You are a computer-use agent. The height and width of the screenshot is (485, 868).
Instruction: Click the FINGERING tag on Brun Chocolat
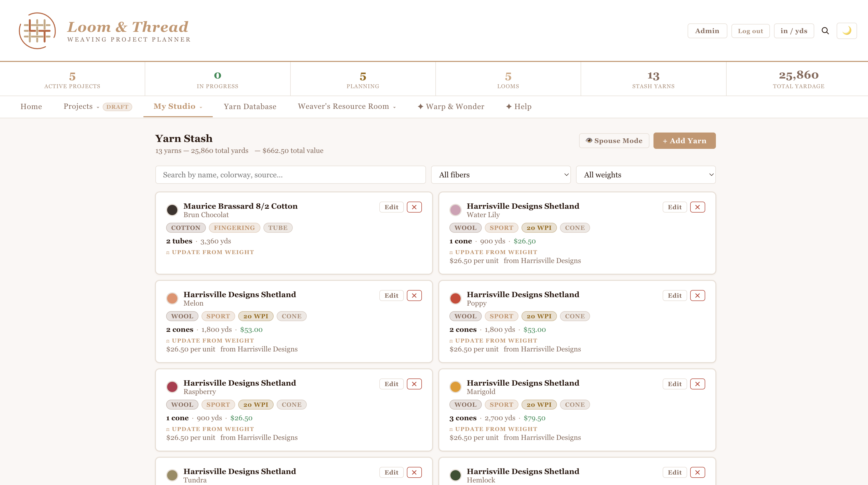tap(234, 228)
